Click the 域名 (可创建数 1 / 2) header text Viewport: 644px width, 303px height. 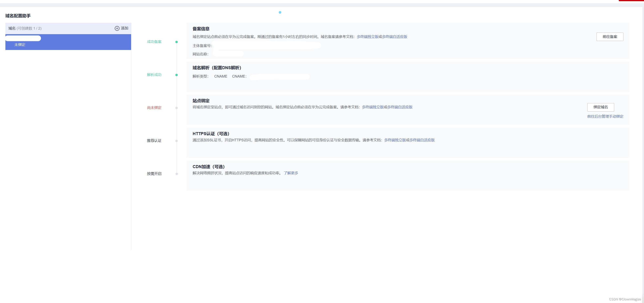pyautogui.click(x=25, y=28)
